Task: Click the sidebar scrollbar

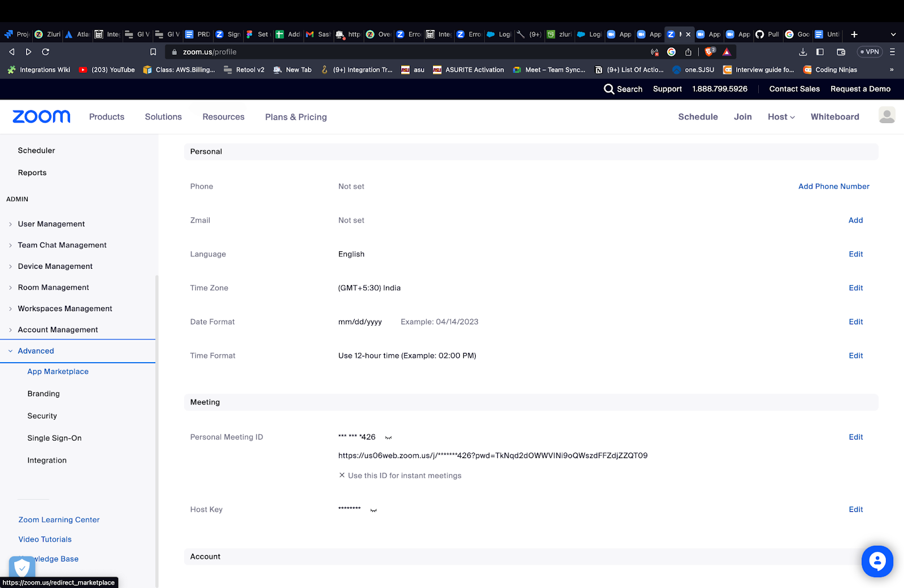Action: point(157,432)
